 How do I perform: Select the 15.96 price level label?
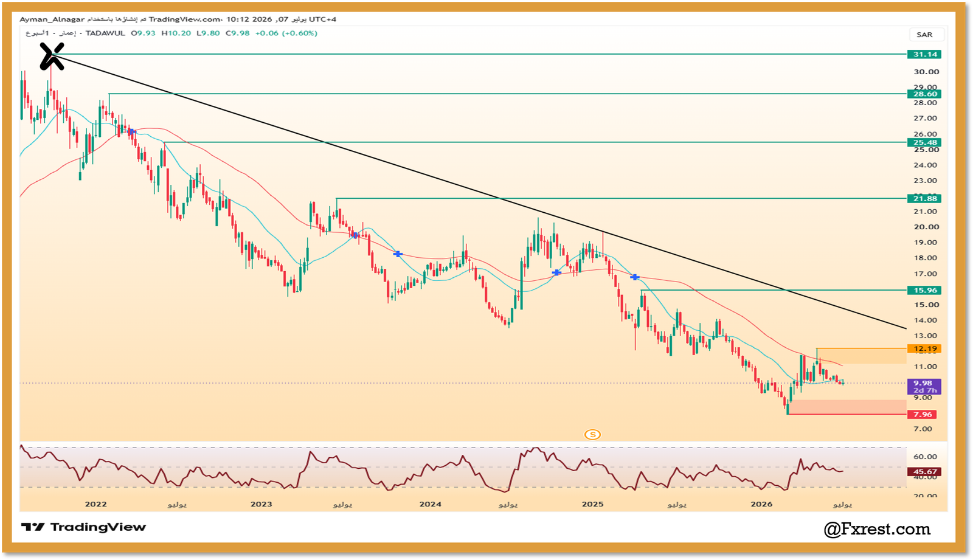924,290
